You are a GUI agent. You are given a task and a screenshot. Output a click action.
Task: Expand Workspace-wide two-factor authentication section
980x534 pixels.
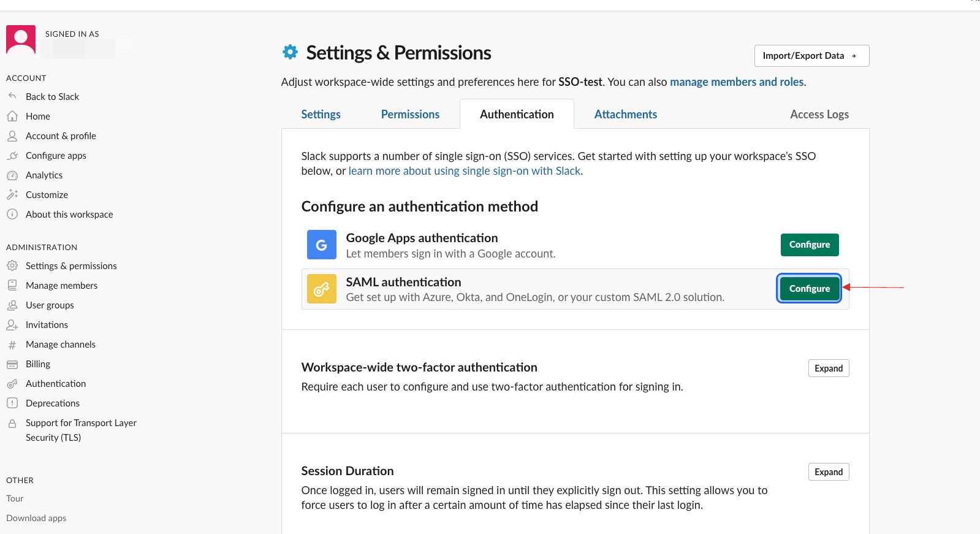coord(829,368)
